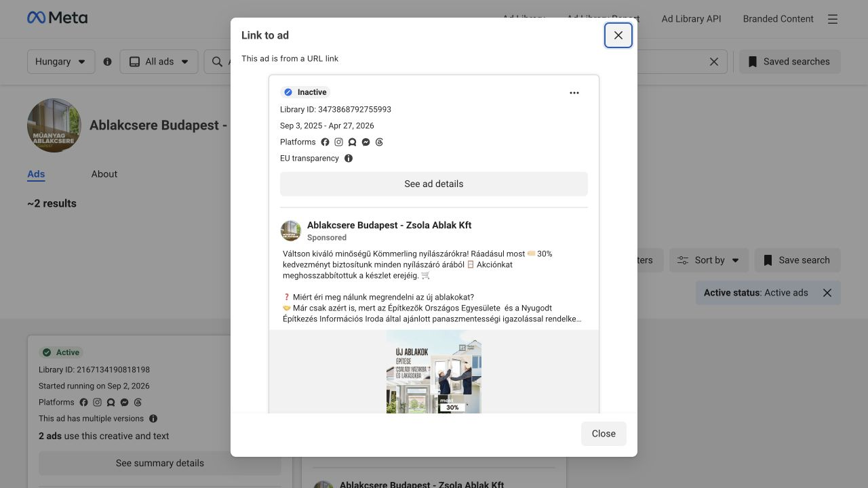
Task: Click the advertiser avatar beside Zsola Ablak Kft
Action: [x=291, y=230]
